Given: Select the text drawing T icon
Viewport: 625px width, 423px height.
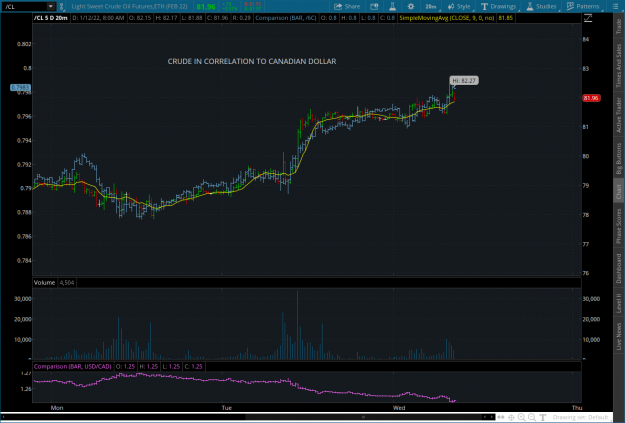Looking at the screenshot, I should (x=542, y=417).
